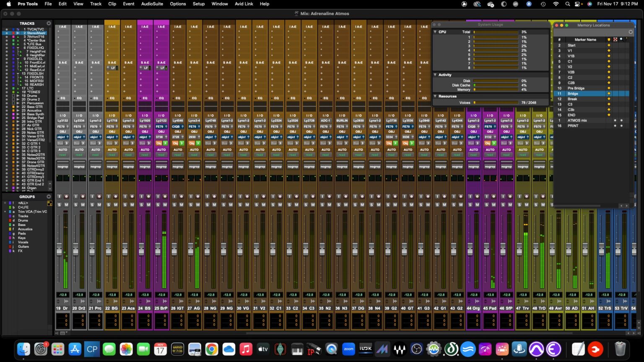Collapse the Activity section in System Usage
Screen dimensions: 644x362
435,75
